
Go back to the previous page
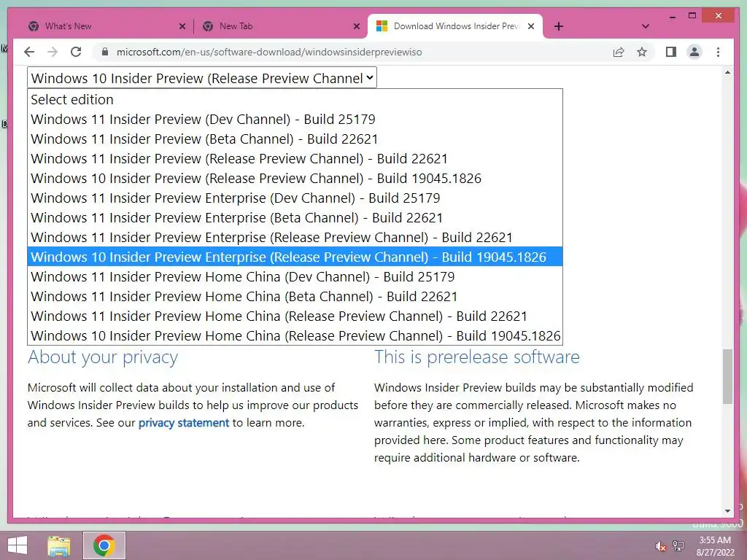29,52
